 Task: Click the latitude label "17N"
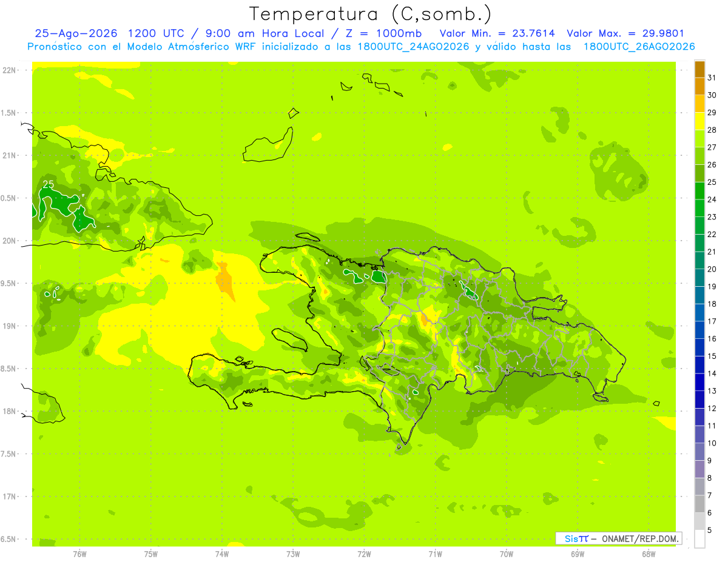10,497
